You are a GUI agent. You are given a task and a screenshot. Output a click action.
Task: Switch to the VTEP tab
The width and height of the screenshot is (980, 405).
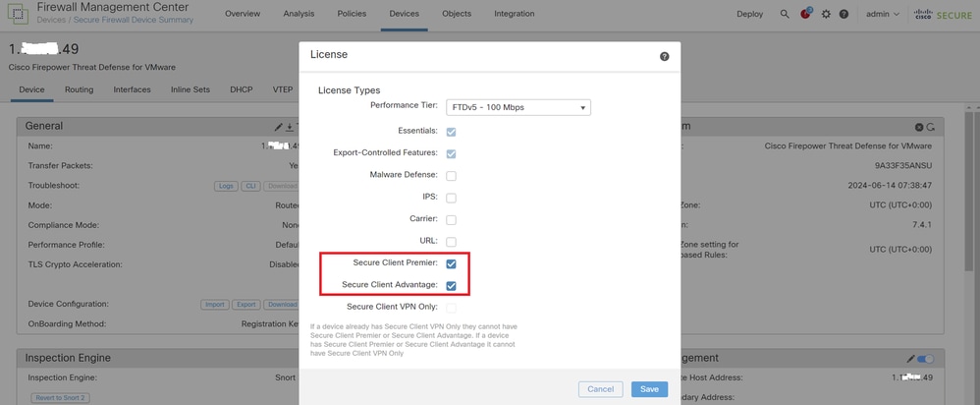tap(283, 89)
